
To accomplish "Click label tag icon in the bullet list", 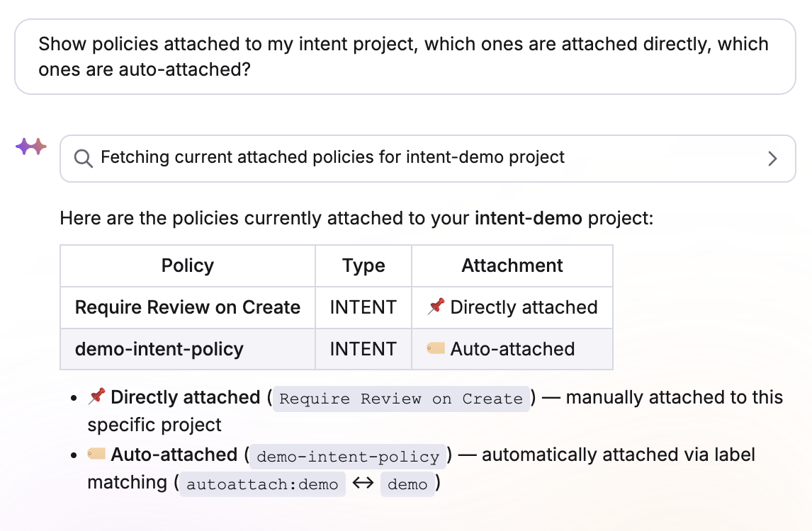I will [x=96, y=453].
